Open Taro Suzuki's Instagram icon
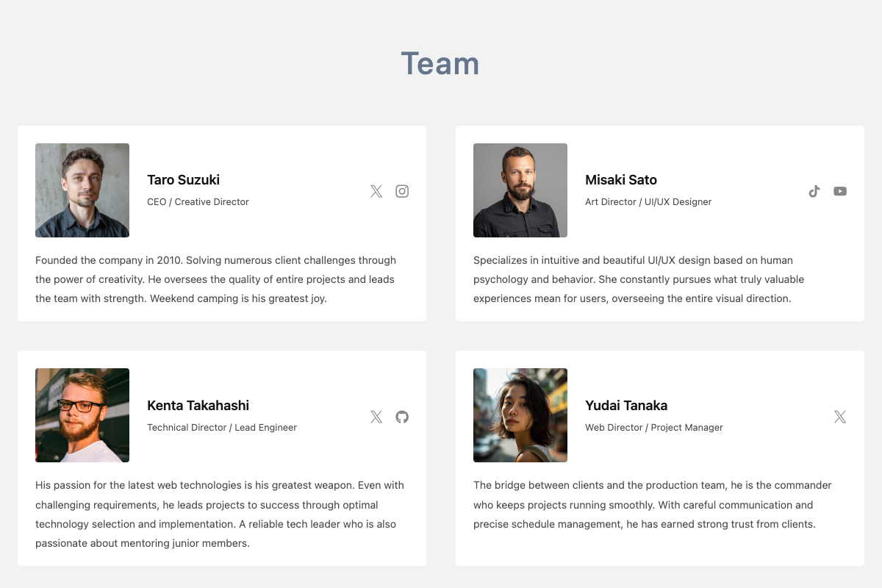The width and height of the screenshot is (882, 588). pos(402,191)
